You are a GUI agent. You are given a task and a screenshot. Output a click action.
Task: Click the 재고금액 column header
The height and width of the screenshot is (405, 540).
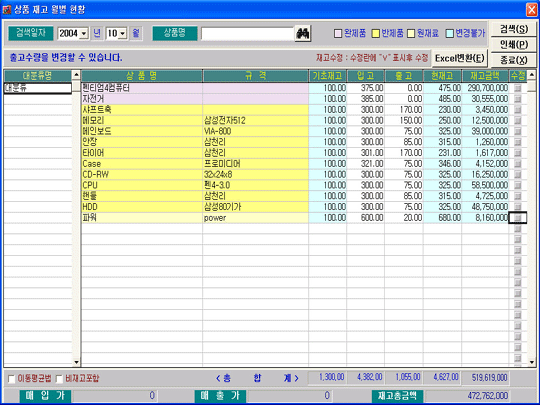(485, 76)
